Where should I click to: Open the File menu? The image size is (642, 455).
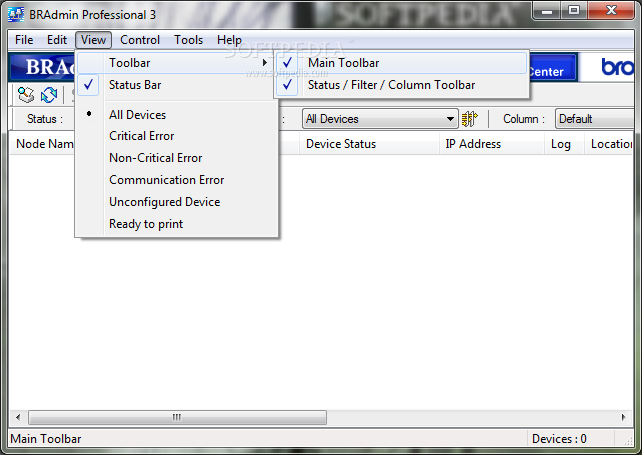tap(24, 40)
